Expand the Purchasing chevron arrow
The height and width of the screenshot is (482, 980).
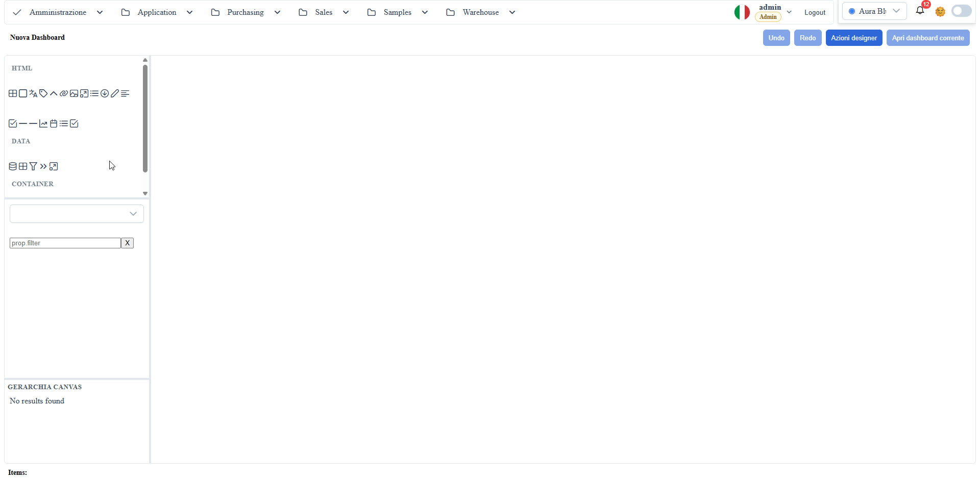coord(277,12)
